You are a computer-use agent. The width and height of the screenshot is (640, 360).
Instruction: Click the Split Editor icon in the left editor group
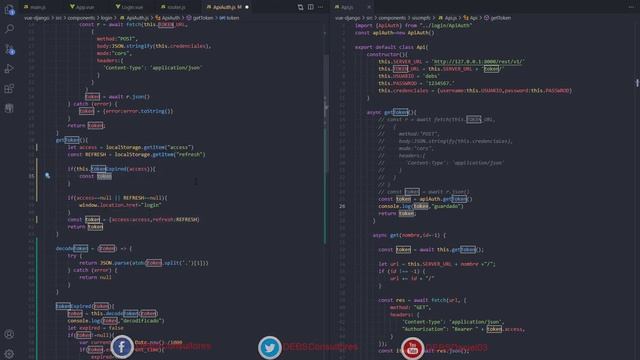point(311,7)
